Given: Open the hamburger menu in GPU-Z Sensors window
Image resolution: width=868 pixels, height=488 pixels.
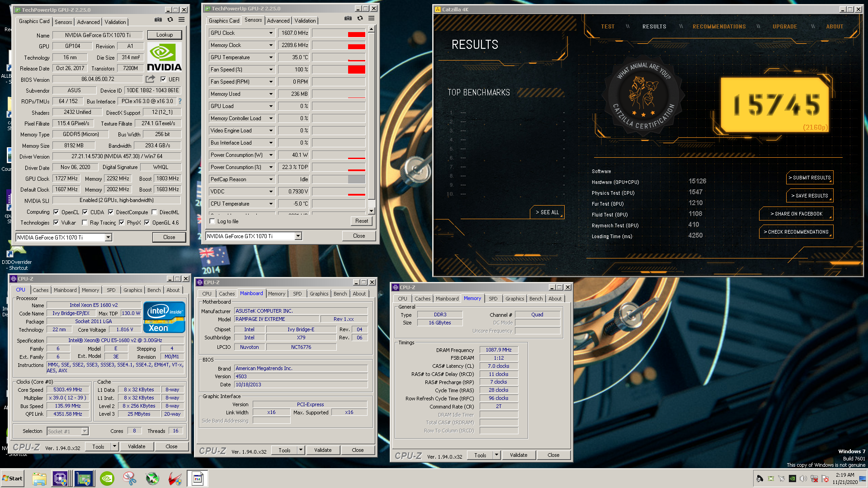Looking at the screenshot, I should coord(371,19).
